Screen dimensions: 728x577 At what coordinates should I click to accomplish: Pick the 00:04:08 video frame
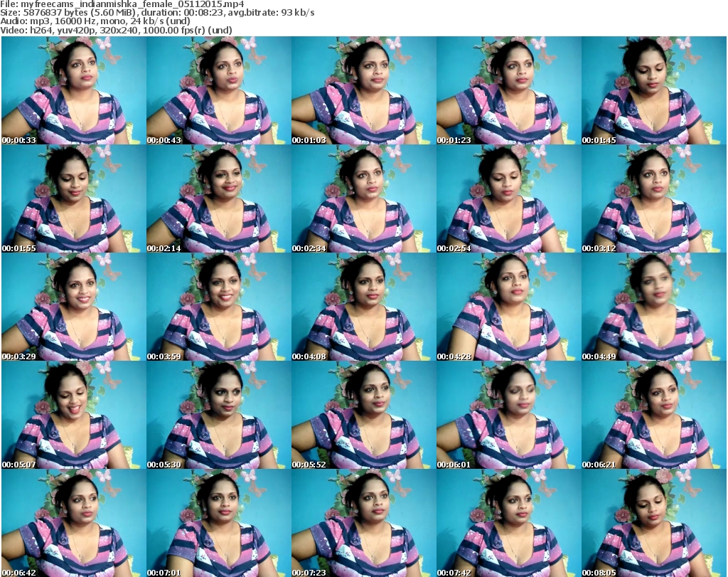363,307
